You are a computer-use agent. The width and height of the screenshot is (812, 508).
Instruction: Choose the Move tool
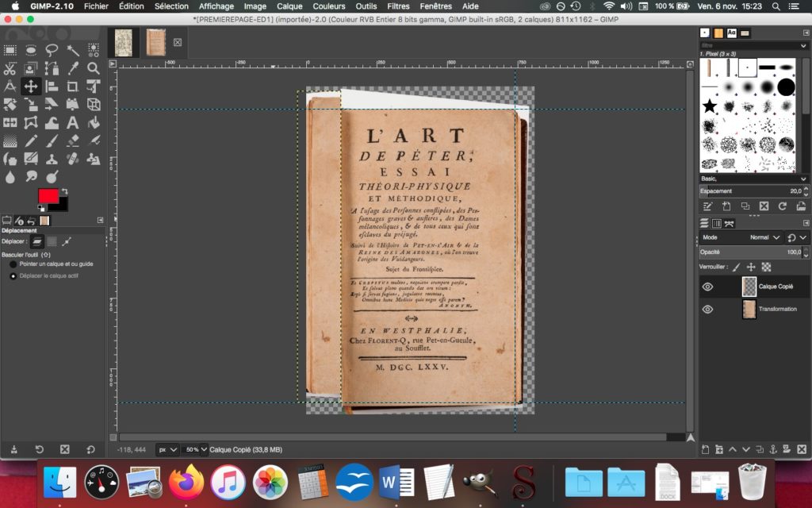click(31, 86)
